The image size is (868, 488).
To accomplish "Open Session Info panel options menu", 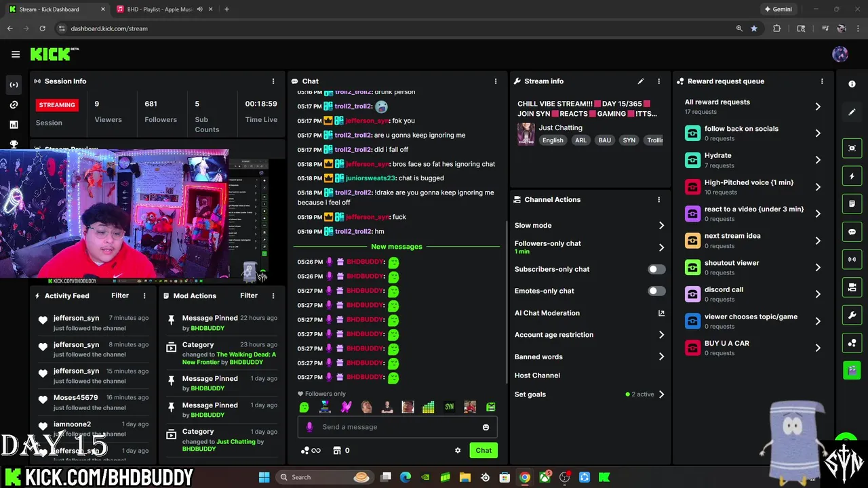I will (273, 81).
